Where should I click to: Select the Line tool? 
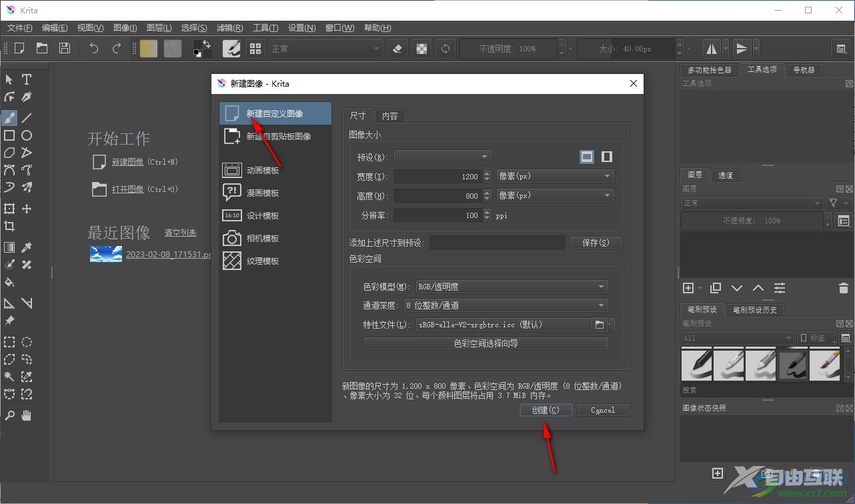coord(27,118)
